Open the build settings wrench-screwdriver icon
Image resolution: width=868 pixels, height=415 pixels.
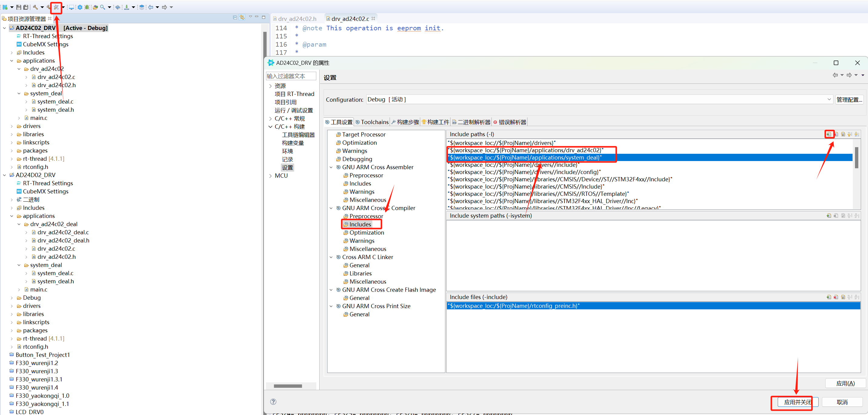[56, 7]
